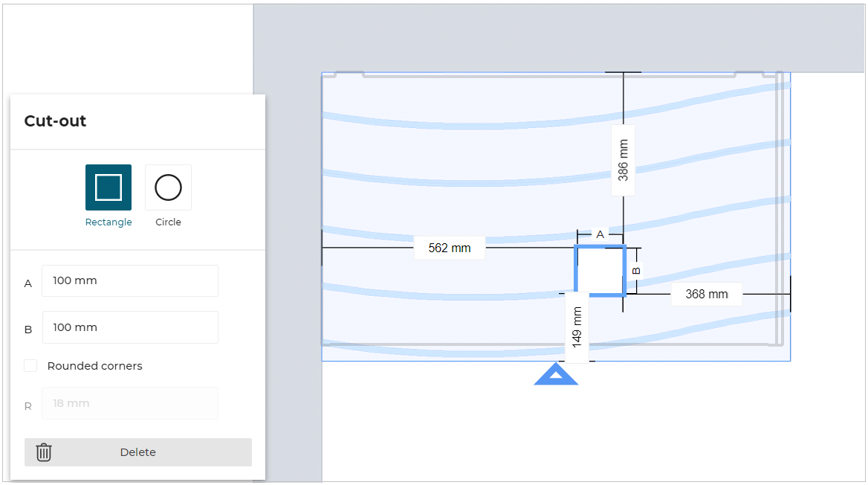
Task: Click the trash can icon
Action: (x=44, y=452)
